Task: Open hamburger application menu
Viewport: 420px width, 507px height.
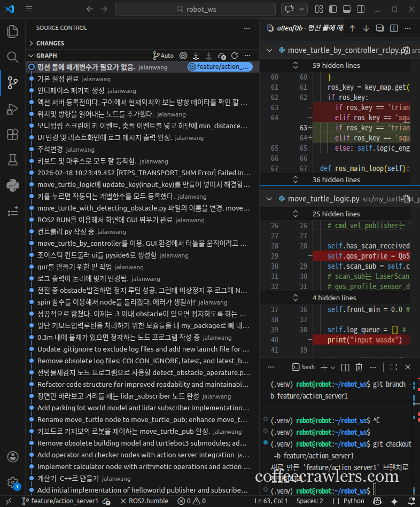Action: 29,9
